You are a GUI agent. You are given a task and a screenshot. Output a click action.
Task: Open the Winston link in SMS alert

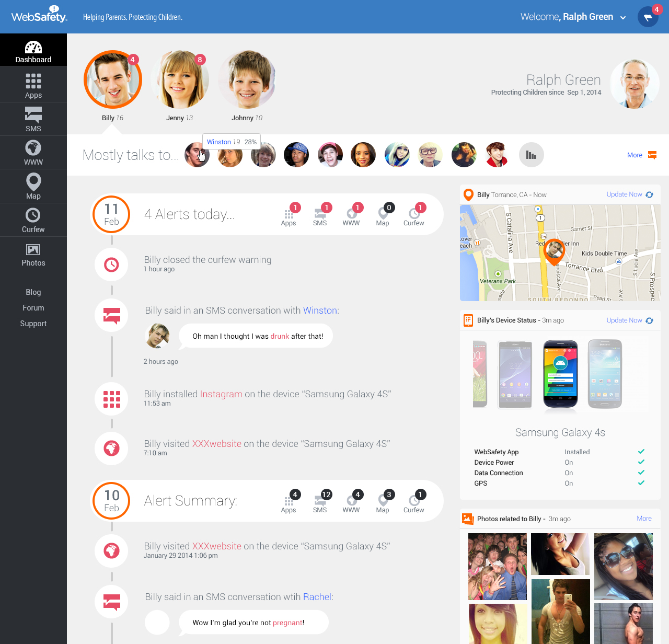pos(320,310)
